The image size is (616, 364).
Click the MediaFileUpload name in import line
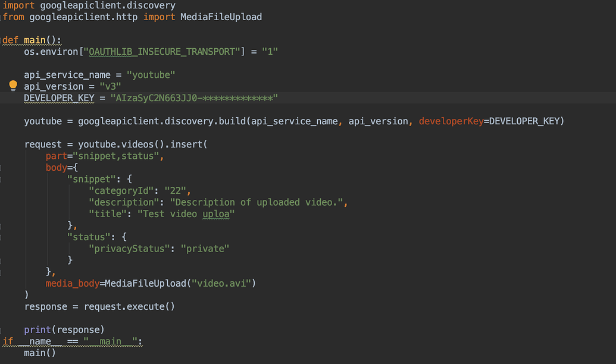pyautogui.click(x=221, y=17)
